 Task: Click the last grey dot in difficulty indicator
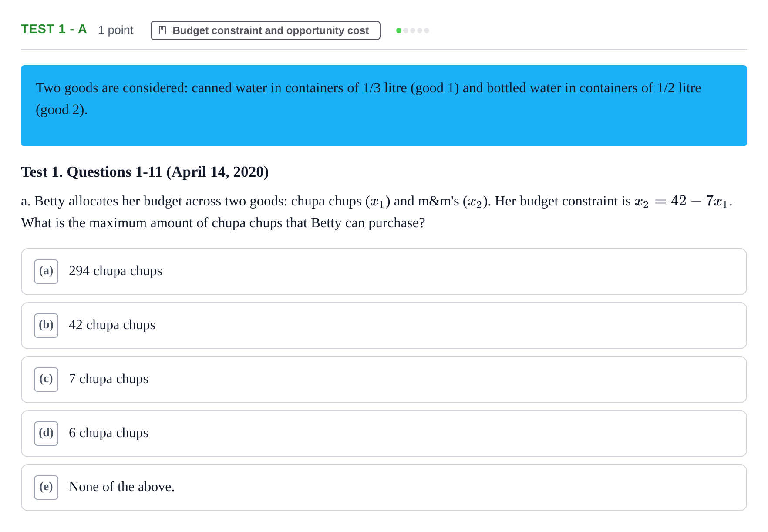427,30
